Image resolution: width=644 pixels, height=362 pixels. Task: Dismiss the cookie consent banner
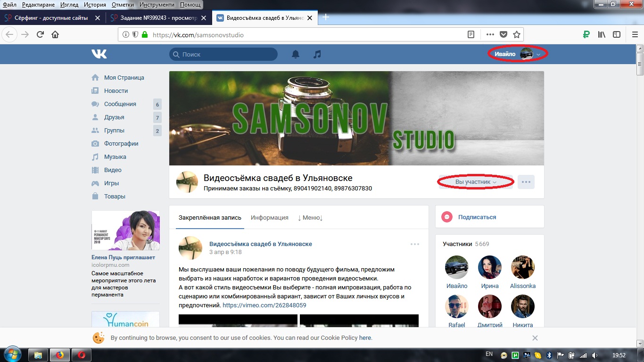coord(535,338)
